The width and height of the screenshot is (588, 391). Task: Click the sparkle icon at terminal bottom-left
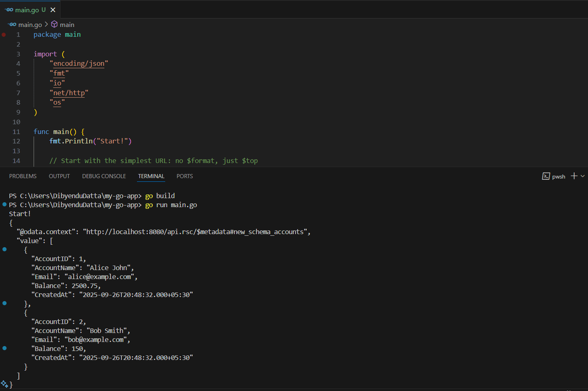[4, 384]
